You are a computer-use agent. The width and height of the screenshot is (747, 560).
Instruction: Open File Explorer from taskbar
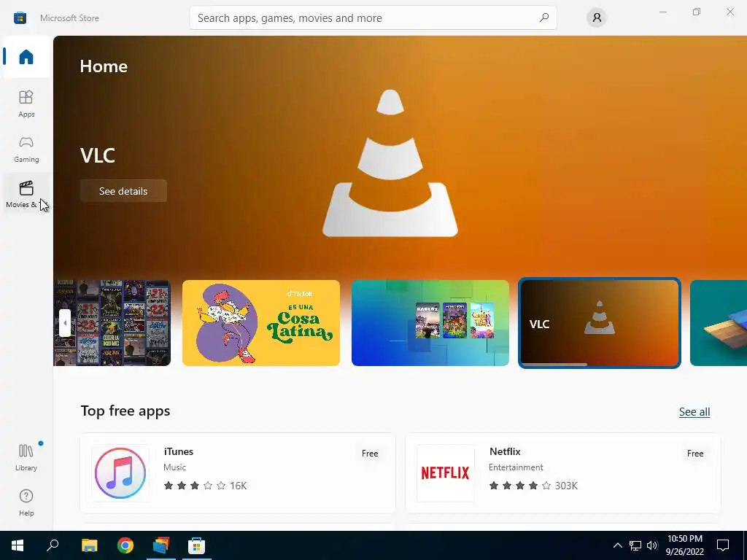click(x=89, y=545)
